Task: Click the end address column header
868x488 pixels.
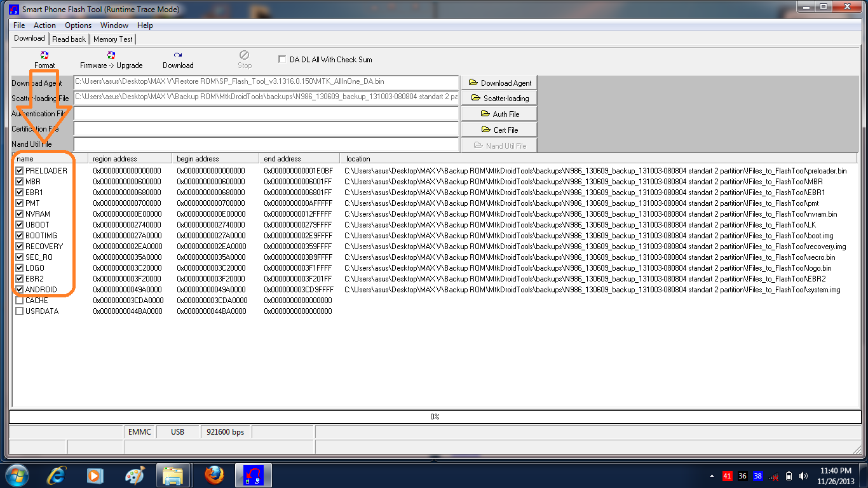Action: (299, 158)
